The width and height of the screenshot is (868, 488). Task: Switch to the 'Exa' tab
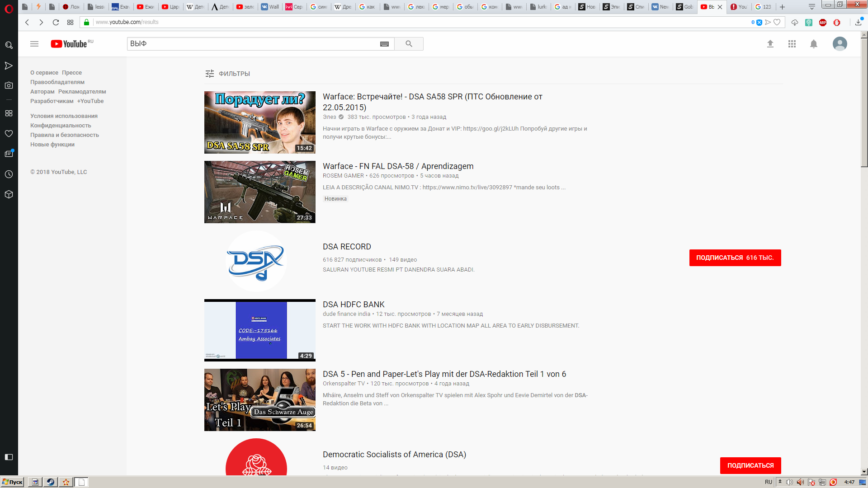coord(121,7)
